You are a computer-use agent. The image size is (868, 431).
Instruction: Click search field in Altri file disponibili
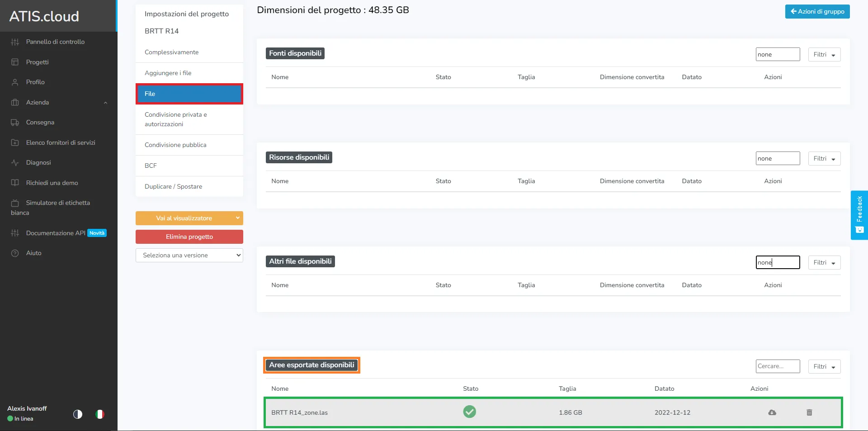778,262
